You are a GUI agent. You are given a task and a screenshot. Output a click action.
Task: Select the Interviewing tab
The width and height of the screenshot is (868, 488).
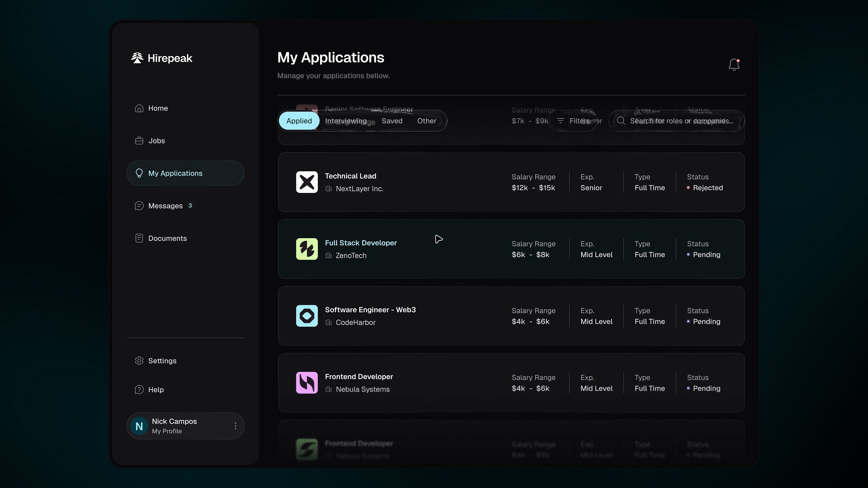coord(346,121)
